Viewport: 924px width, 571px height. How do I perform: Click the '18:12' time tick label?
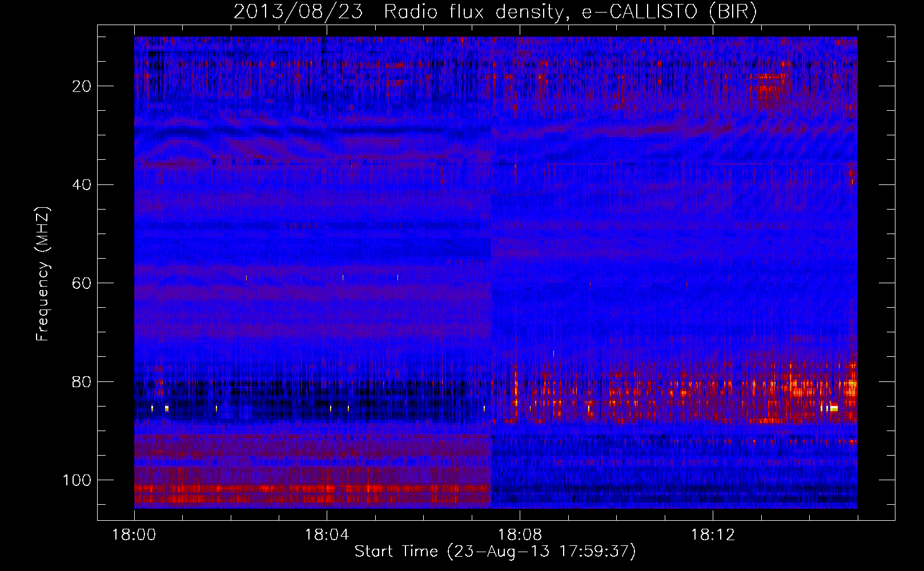click(713, 535)
